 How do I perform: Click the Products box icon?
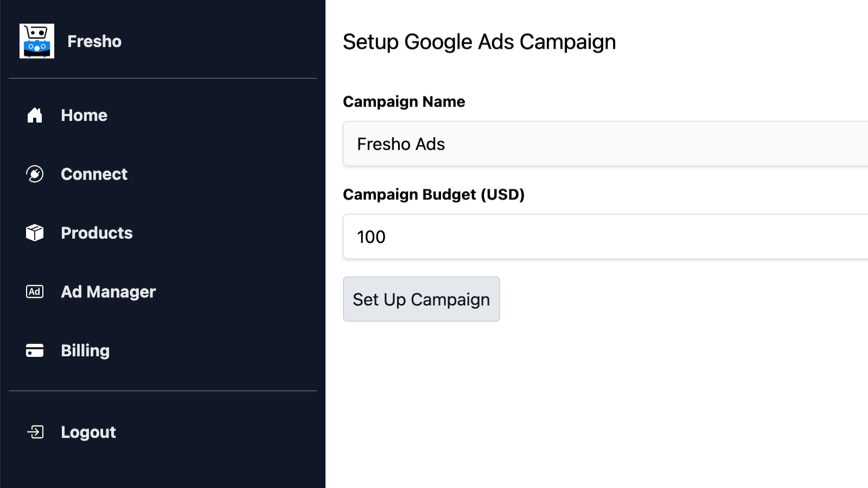[x=35, y=233]
